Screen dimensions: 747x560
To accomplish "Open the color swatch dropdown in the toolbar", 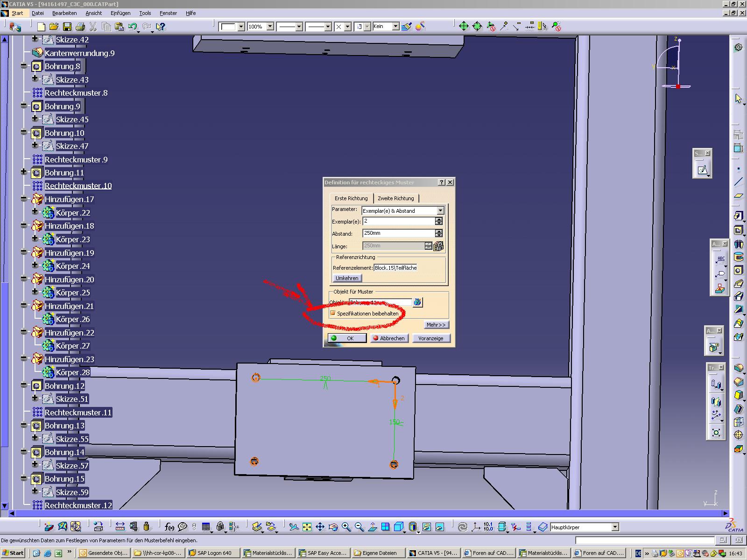I will [x=241, y=27].
